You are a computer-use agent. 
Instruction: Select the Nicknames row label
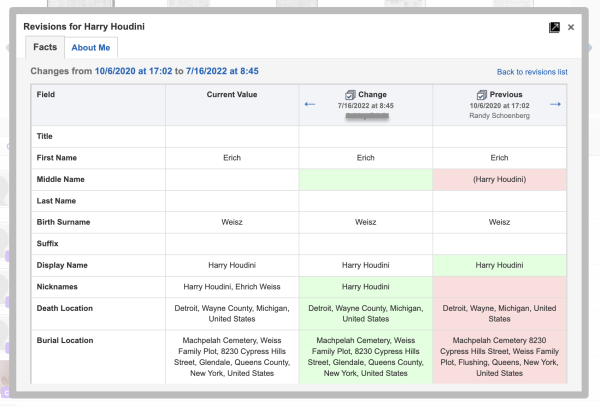57,287
